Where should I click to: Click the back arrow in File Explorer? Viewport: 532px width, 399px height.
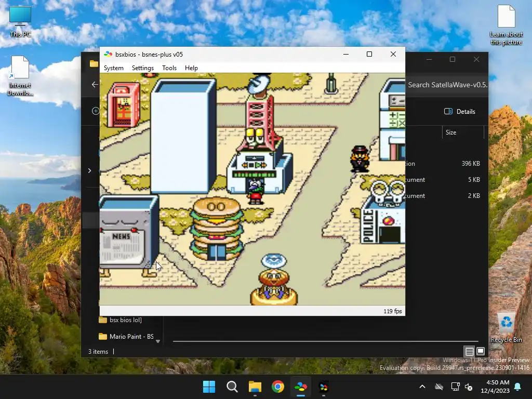tap(95, 85)
